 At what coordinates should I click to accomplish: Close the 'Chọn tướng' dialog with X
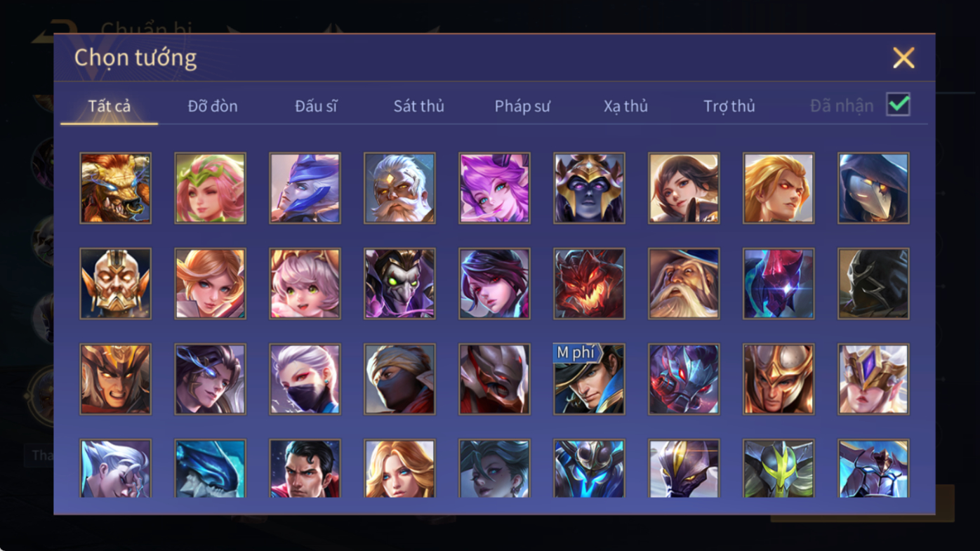(x=903, y=58)
